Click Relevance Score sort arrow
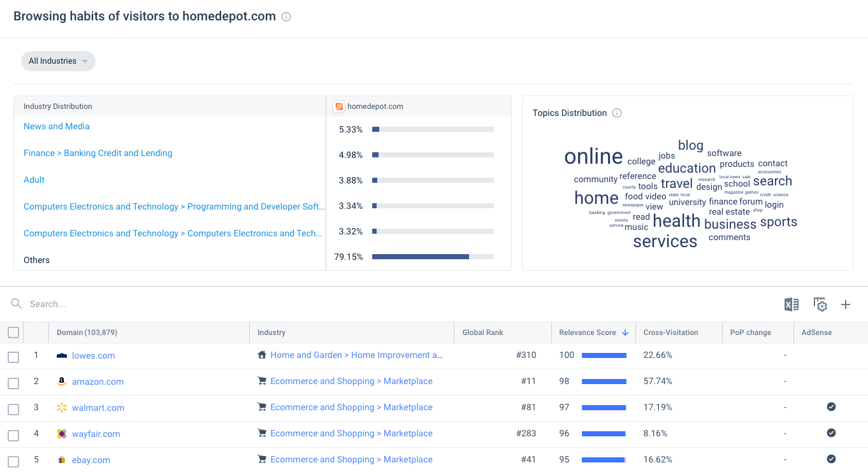This screenshot has width=868, height=472. click(625, 333)
